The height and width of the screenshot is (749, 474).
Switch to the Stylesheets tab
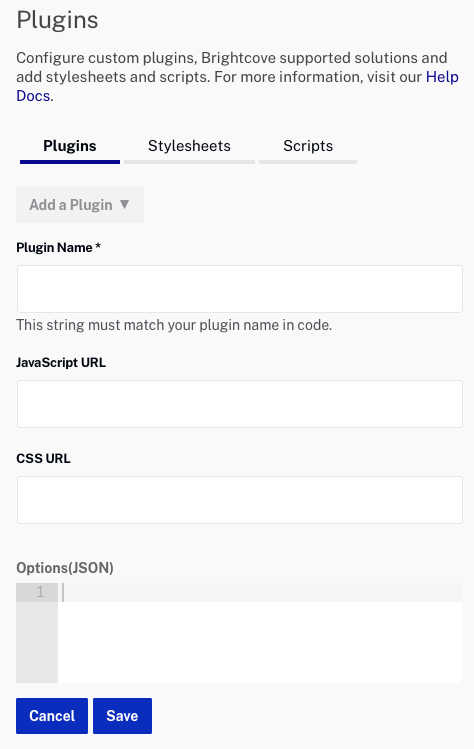tap(189, 146)
